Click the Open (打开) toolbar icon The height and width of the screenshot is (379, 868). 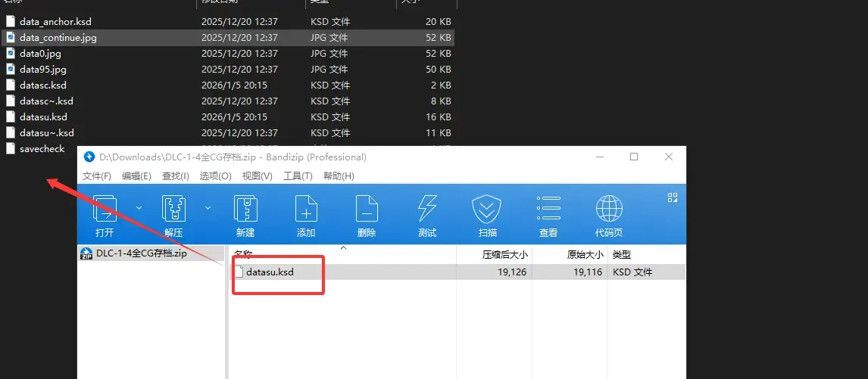point(105,209)
